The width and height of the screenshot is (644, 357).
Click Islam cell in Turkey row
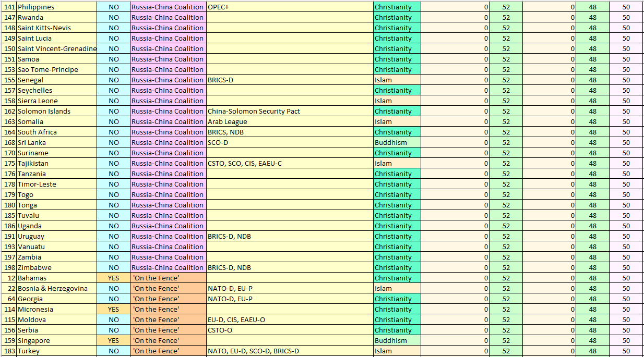(x=397, y=351)
